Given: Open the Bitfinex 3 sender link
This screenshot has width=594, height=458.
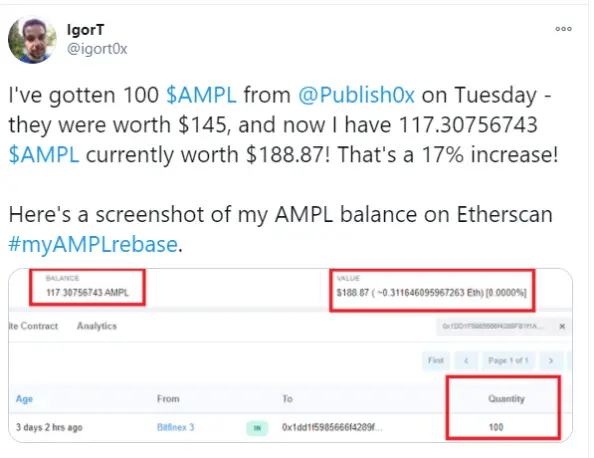Looking at the screenshot, I should pos(175,427).
